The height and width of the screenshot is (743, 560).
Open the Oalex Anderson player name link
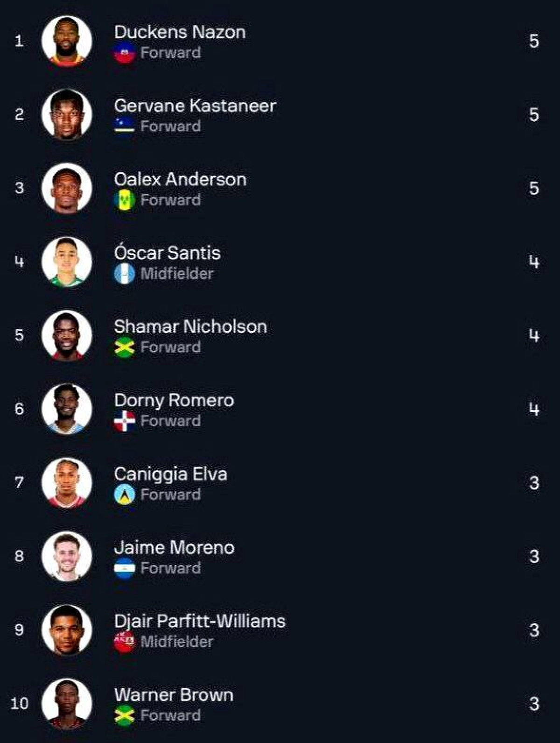(180, 179)
